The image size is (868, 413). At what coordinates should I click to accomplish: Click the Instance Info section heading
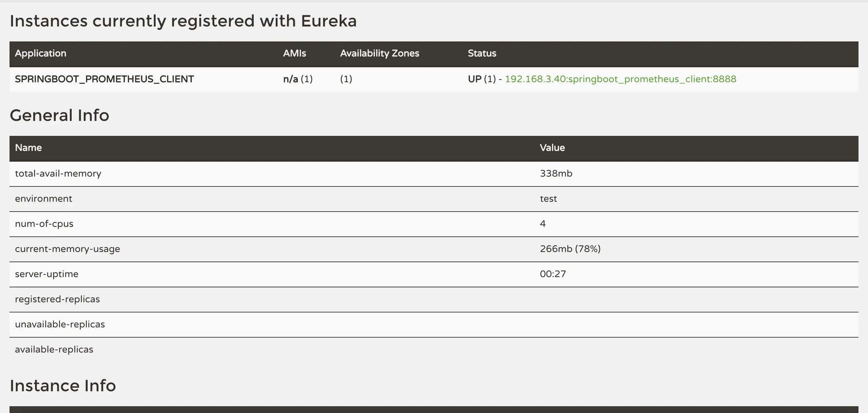click(x=63, y=385)
